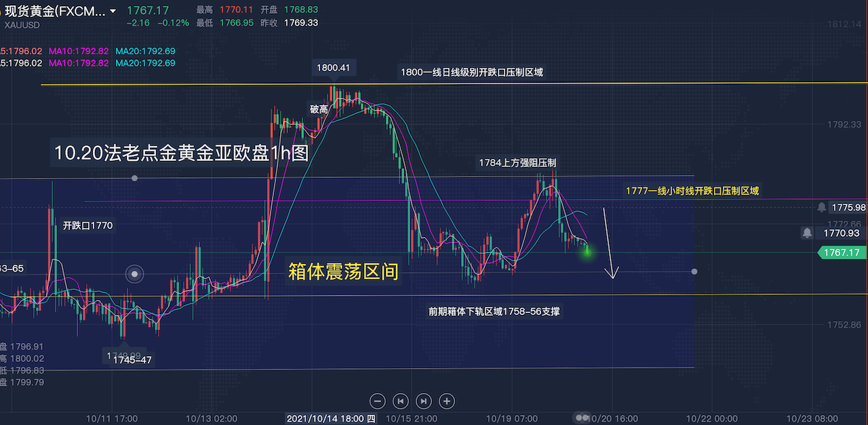
Task: Click the MA10:1792.82 indicator label in pink
Action: pos(78,51)
